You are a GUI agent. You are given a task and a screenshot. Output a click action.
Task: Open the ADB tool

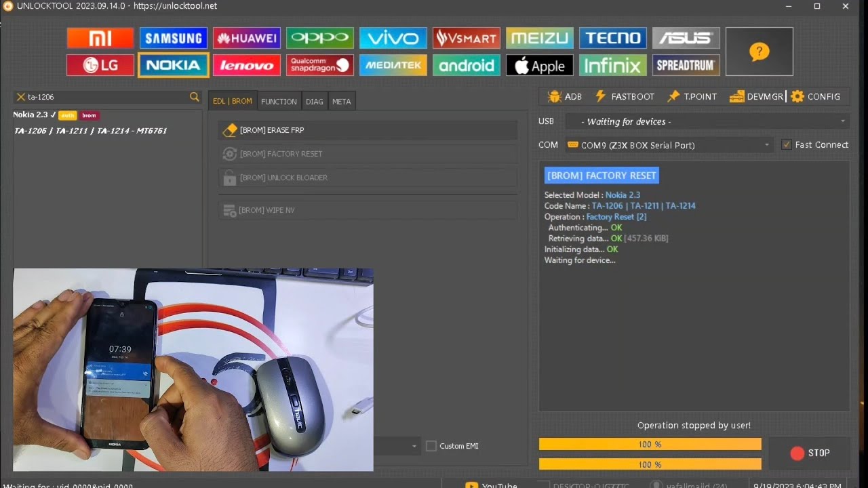[565, 96]
